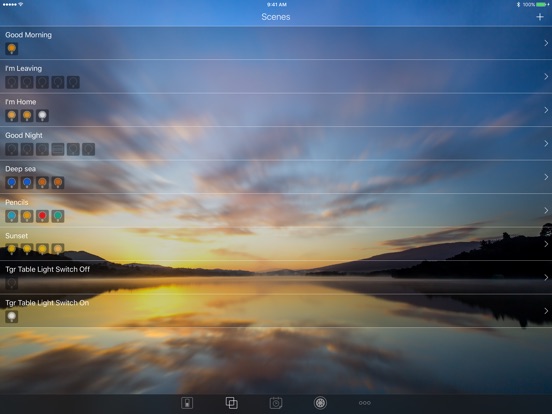This screenshot has height=414, width=552.
Task: Tap the cyan bulb icon under Pencils
Action: pos(12,216)
